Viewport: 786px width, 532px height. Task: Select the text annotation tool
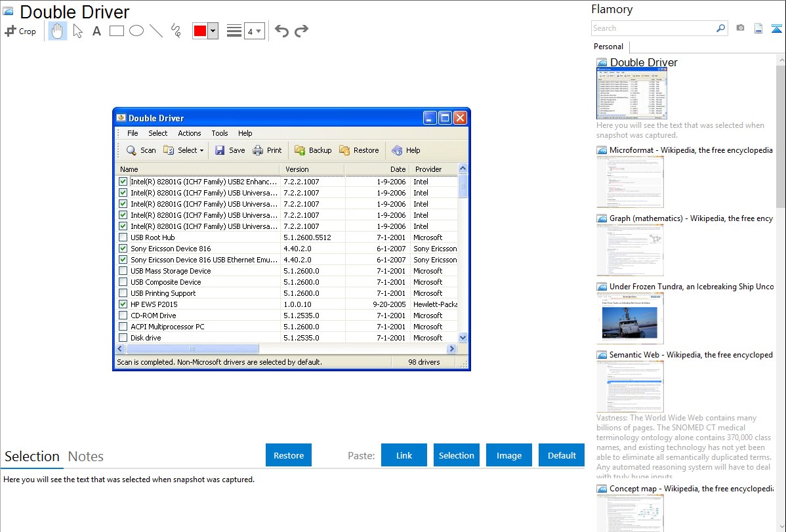tap(96, 31)
